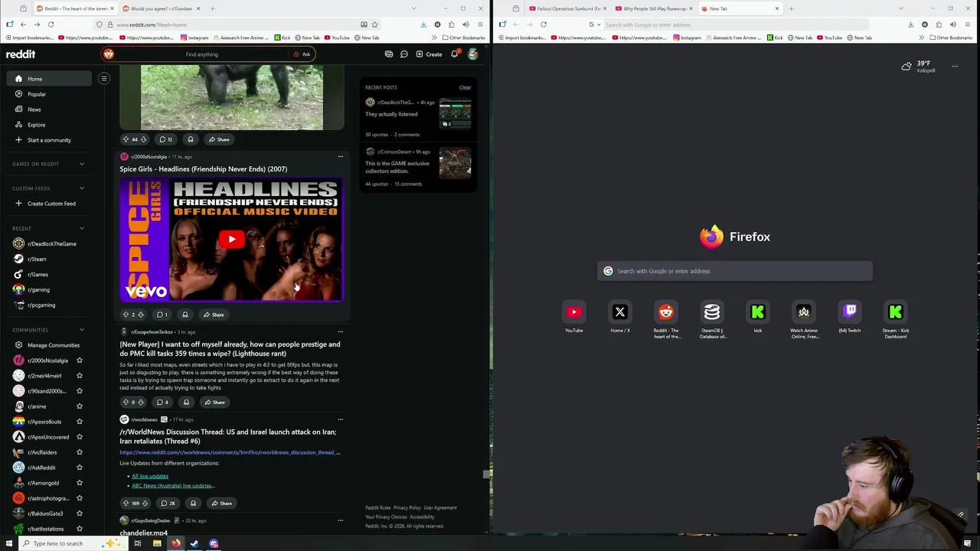Screen dimensions: 980x551
Task: Go to Popular in Reddit sidebar
Action: (49, 94)
